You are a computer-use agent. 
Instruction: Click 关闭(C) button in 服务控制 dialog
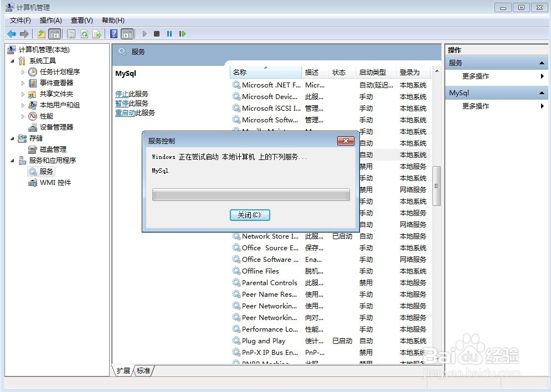click(250, 215)
